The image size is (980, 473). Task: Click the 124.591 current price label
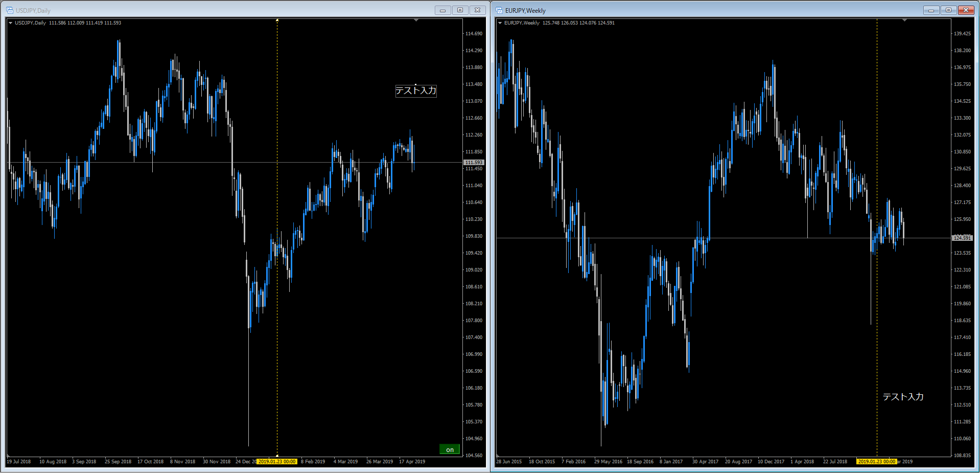click(x=962, y=238)
